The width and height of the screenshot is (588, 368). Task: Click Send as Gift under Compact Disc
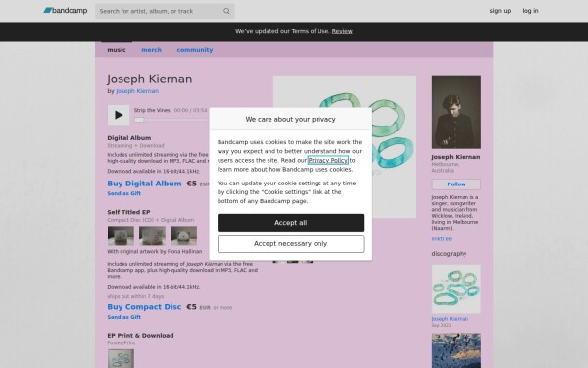[124, 317]
